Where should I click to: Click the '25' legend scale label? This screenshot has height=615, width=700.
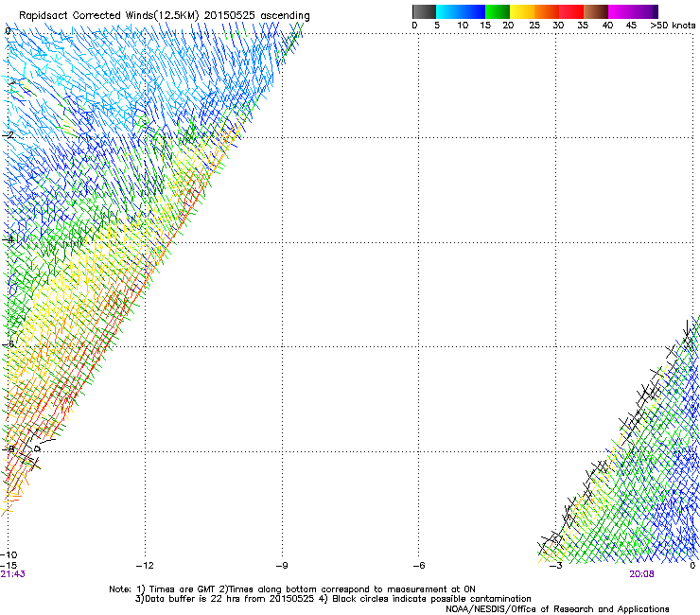pyautogui.click(x=534, y=26)
